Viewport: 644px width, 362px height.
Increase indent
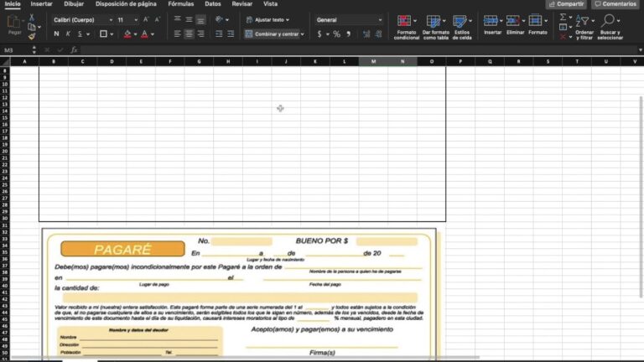click(231, 34)
